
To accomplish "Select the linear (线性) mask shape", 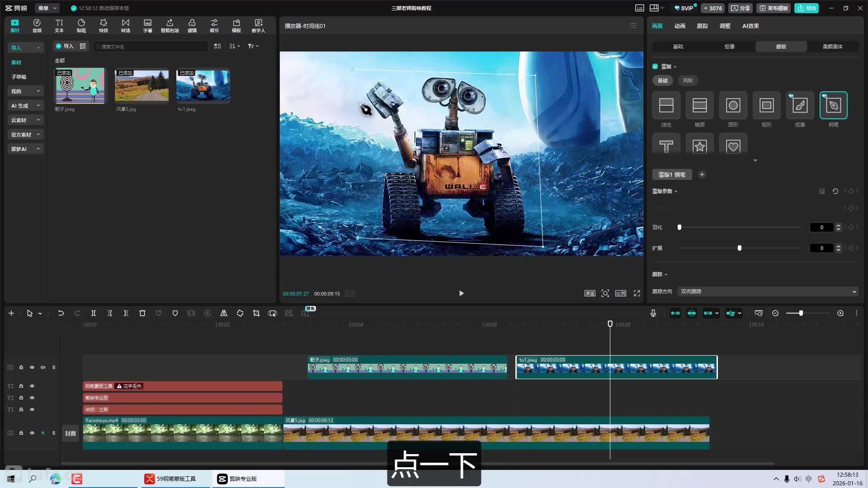I will (x=666, y=105).
